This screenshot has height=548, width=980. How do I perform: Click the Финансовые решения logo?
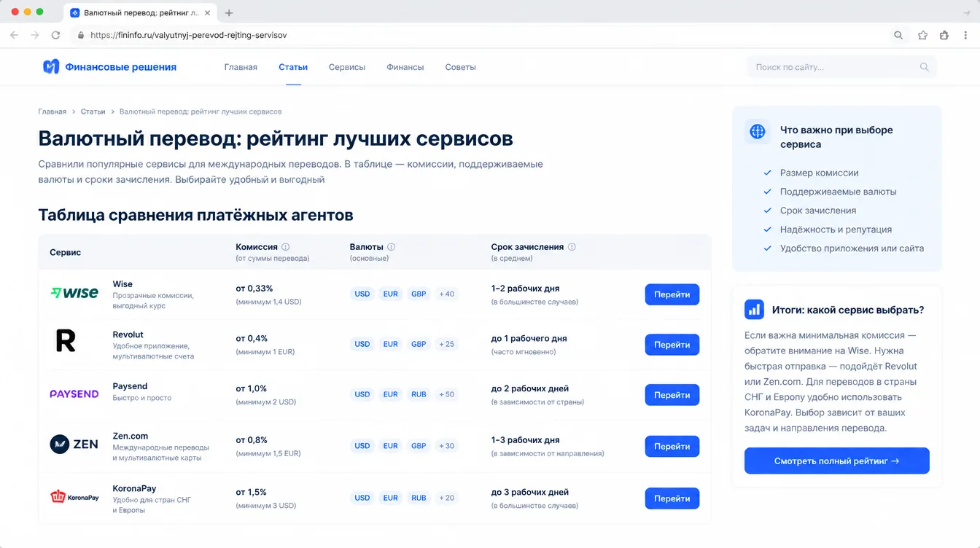pos(109,67)
